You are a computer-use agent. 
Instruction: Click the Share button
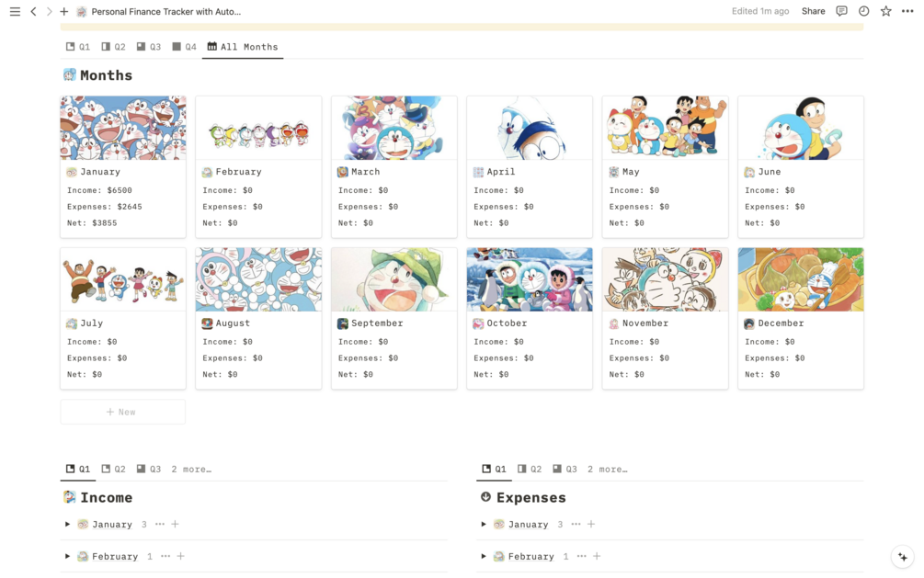pos(814,11)
